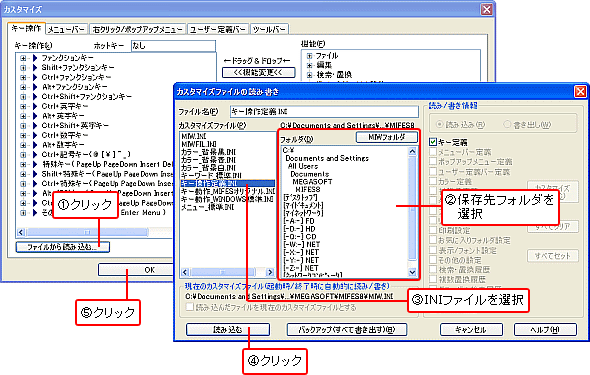Click the キャンセル button
This screenshot has height=375, width=590.
pos(471,329)
